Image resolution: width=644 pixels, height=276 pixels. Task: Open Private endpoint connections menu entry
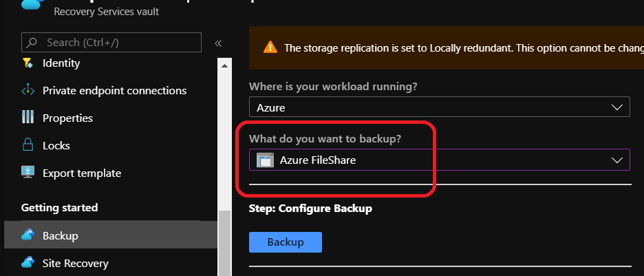[114, 91]
